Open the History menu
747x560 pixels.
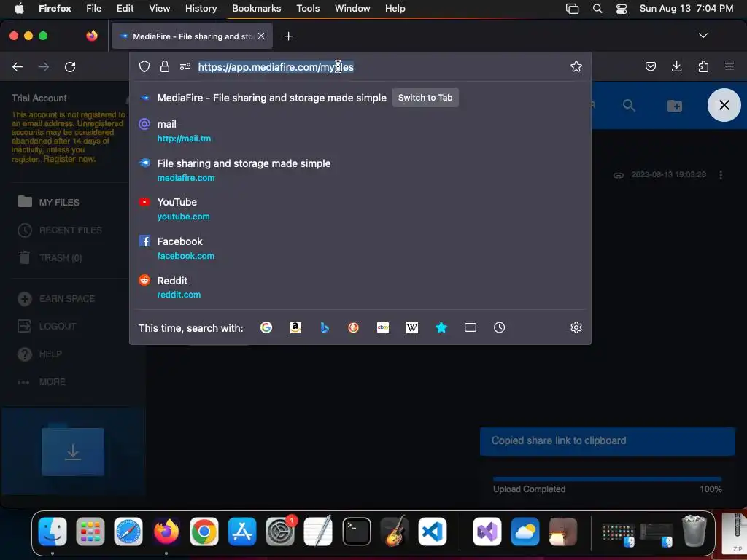pos(201,9)
